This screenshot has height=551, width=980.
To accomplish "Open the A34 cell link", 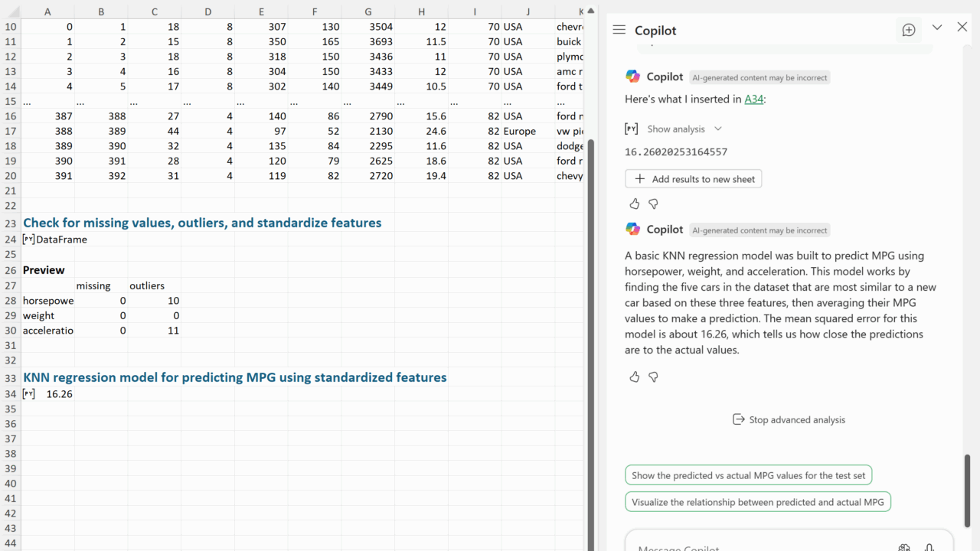I will point(754,99).
